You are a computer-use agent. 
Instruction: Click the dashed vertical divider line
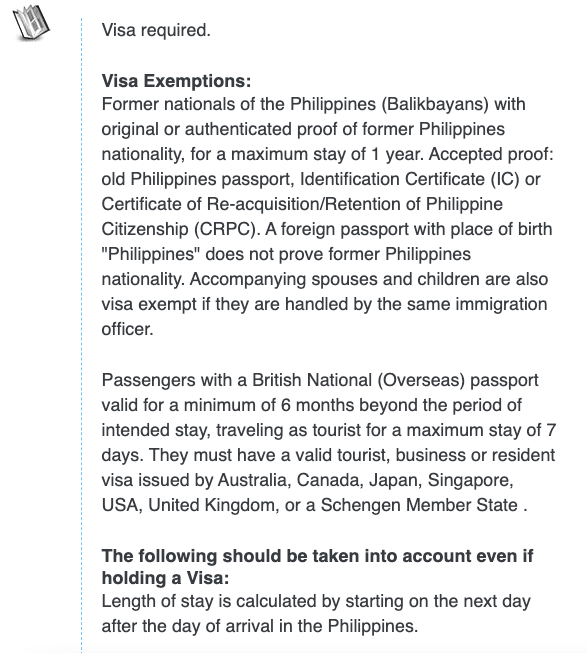pyautogui.click(x=82, y=335)
